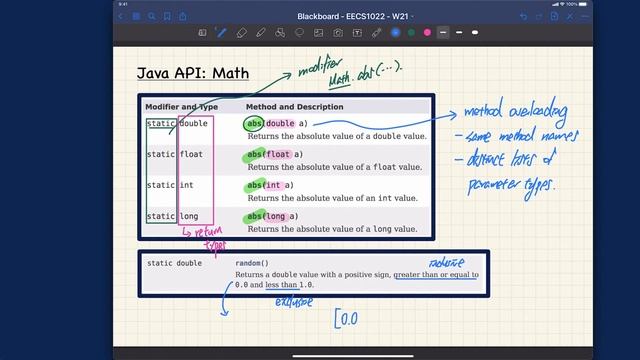Select the Pen tool
The height and width of the screenshot is (360, 640).
tap(222, 33)
